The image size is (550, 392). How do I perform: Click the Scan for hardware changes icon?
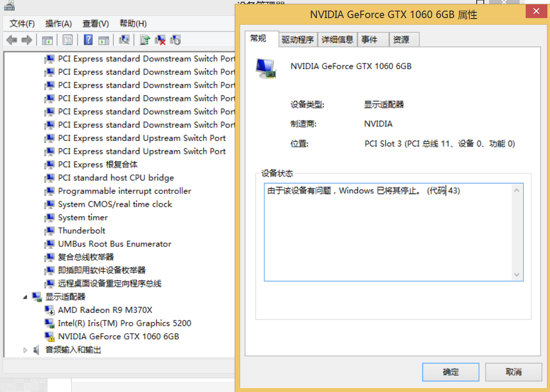124,40
